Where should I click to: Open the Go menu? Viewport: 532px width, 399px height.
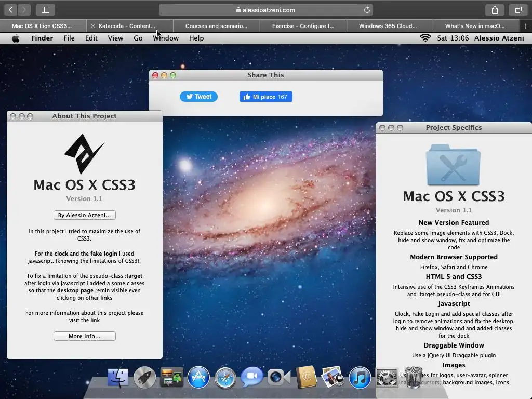click(x=138, y=38)
